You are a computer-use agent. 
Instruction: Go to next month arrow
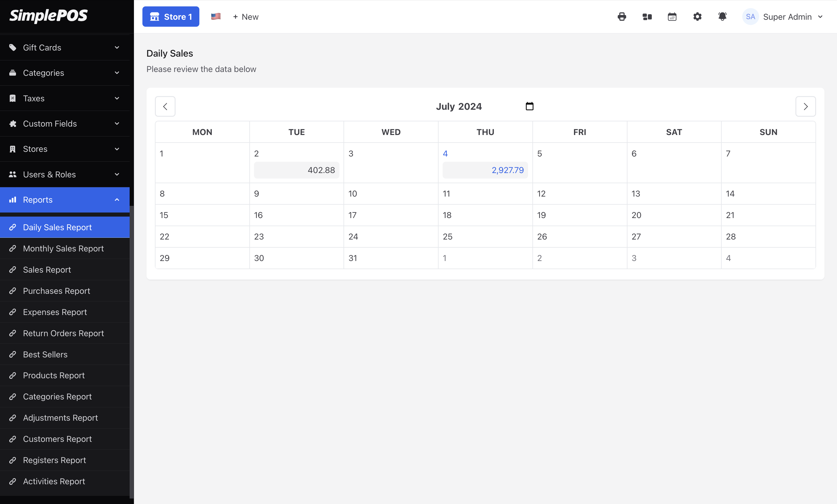point(805,107)
